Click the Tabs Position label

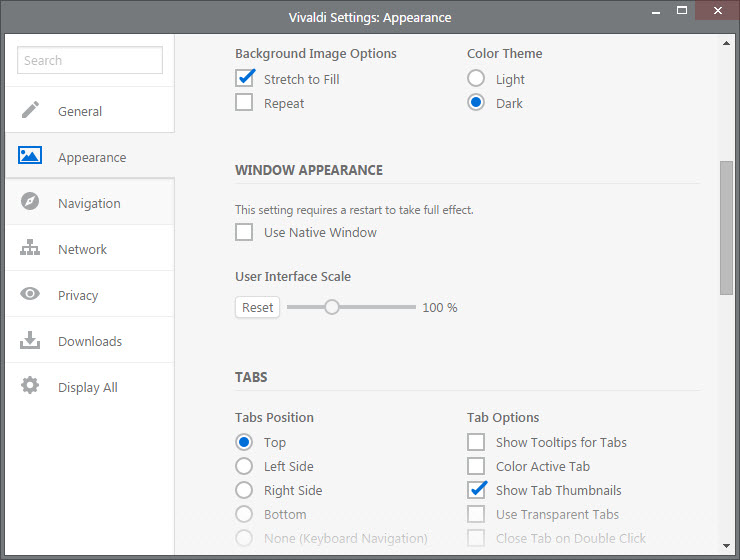coord(274,418)
